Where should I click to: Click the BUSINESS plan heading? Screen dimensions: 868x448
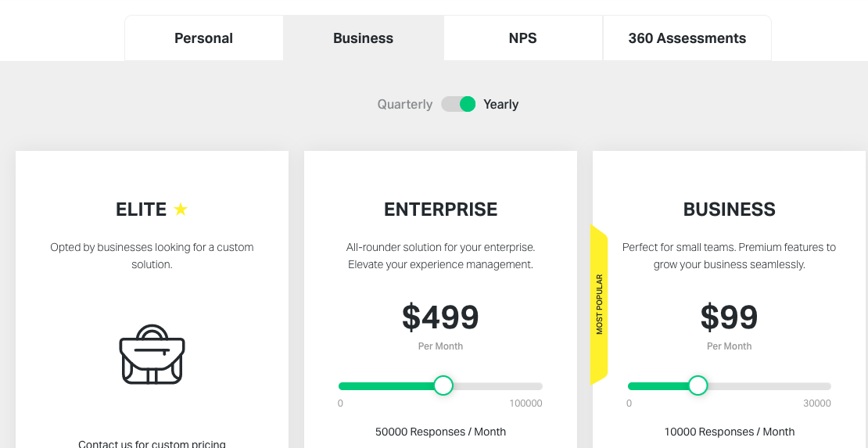[729, 210]
